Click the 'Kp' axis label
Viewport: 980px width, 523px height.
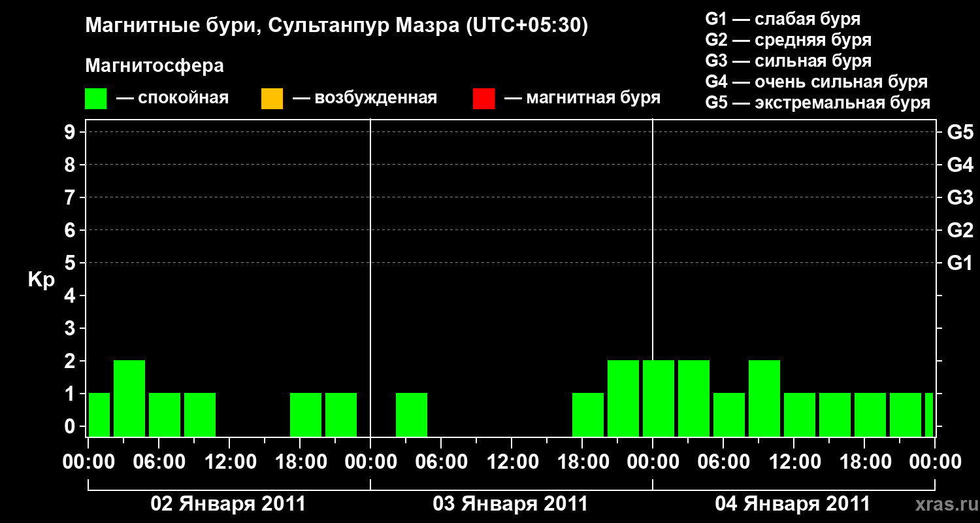(41, 280)
